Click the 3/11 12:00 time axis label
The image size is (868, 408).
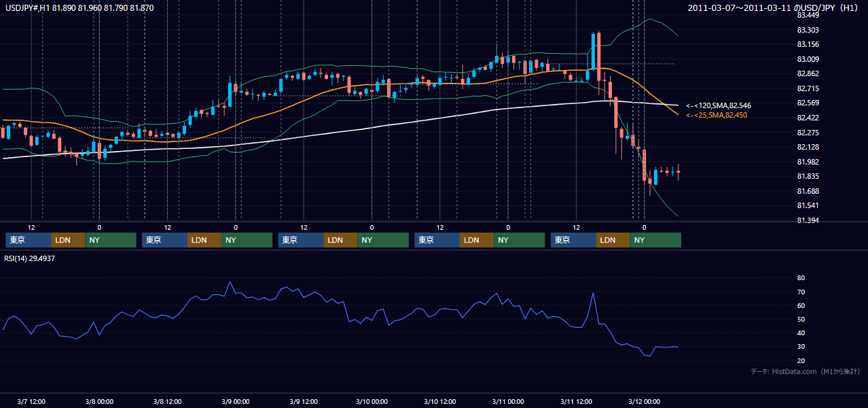[576, 401]
